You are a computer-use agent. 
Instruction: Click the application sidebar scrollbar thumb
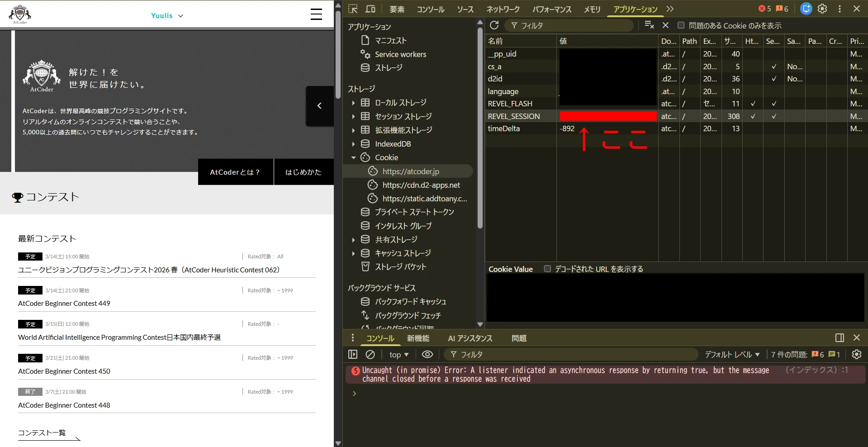[x=480, y=128]
